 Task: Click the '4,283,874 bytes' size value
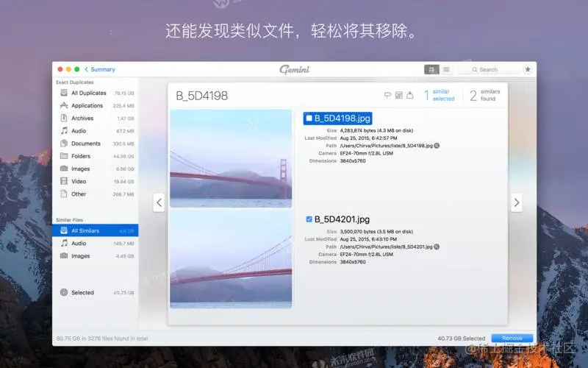[x=376, y=131]
